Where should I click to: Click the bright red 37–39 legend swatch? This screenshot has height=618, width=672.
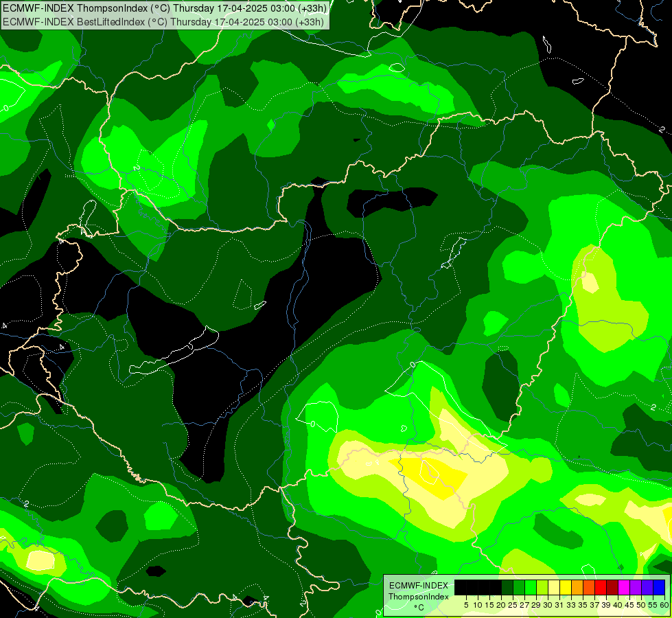[x=601, y=587]
